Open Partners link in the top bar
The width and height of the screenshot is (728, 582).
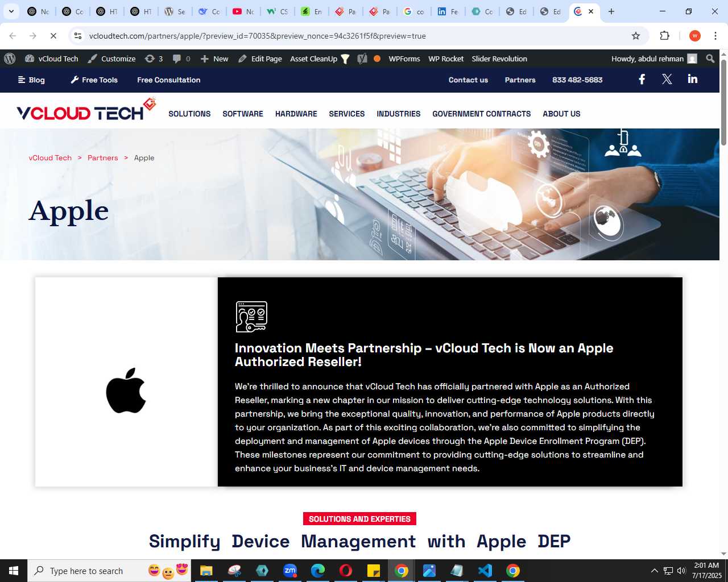pyautogui.click(x=520, y=80)
